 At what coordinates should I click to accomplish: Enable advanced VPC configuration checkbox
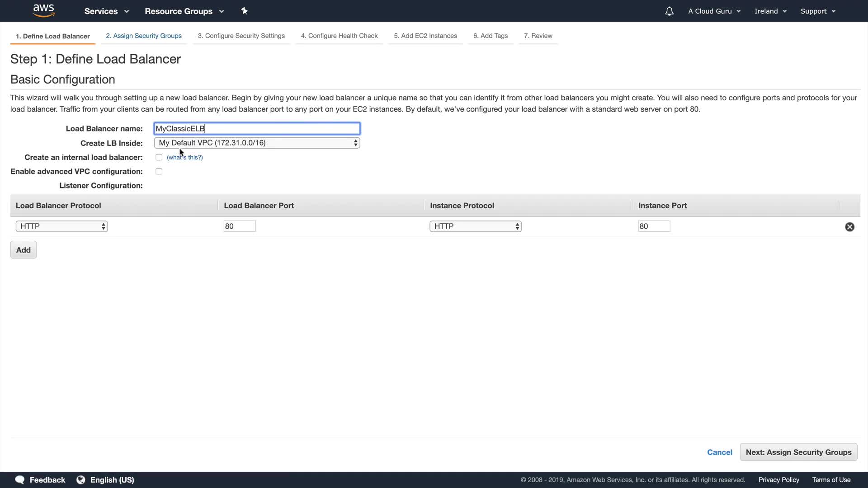click(159, 171)
